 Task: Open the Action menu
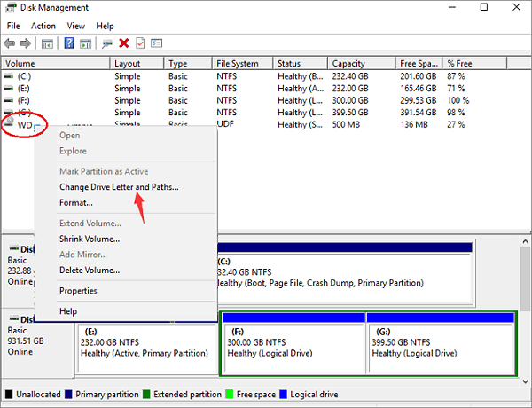pyautogui.click(x=43, y=27)
